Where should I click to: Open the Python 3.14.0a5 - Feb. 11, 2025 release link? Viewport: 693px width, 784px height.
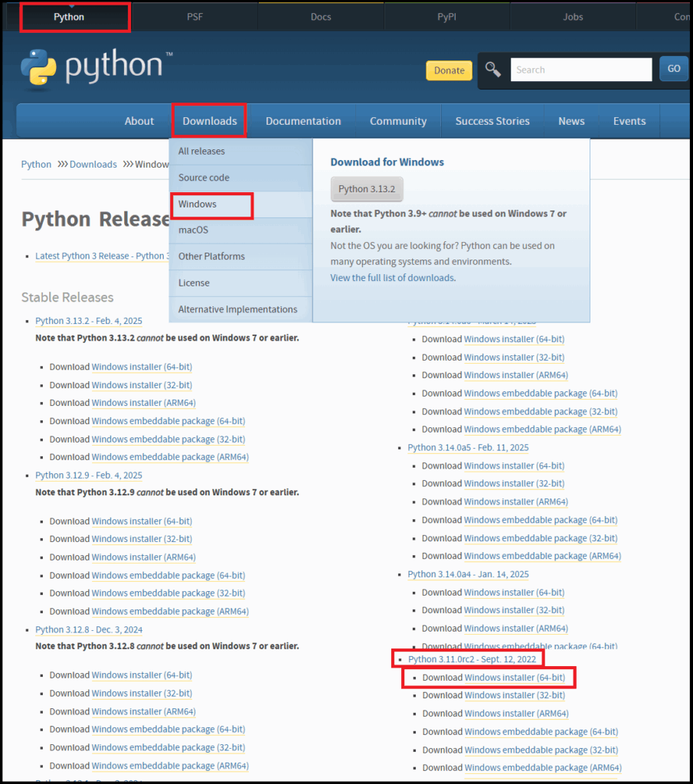(468, 447)
